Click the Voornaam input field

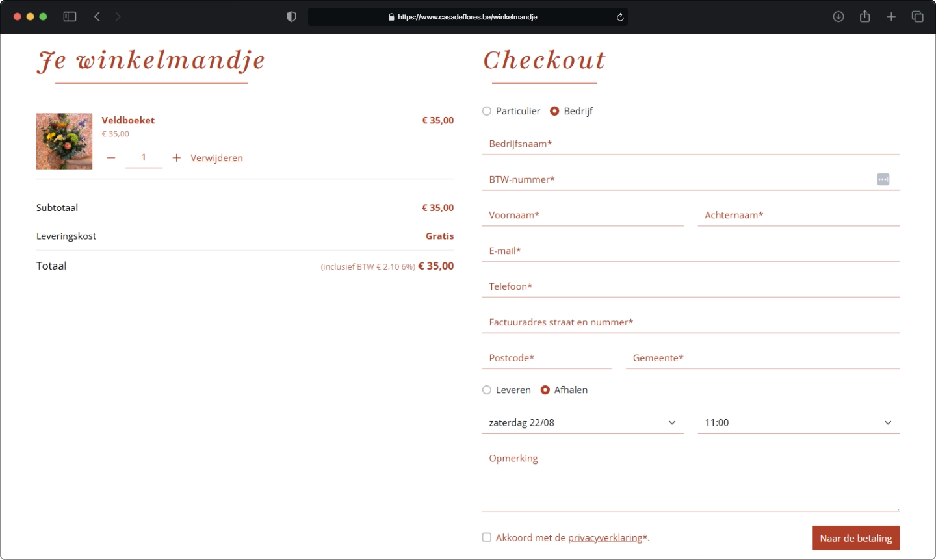(582, 216)
